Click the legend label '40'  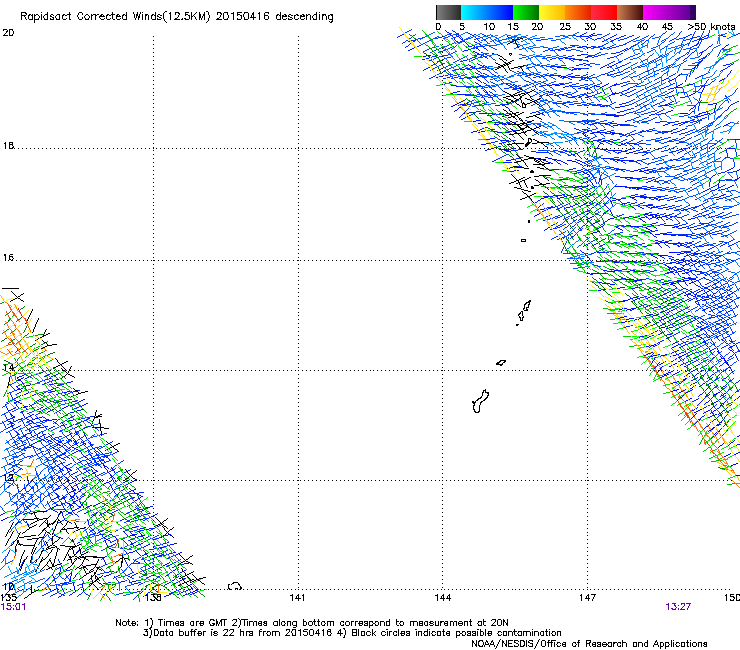coord(642,27)
